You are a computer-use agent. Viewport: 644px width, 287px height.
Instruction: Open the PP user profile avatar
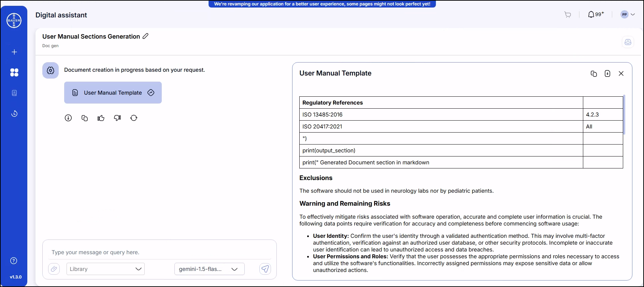[x=625, y=14]
